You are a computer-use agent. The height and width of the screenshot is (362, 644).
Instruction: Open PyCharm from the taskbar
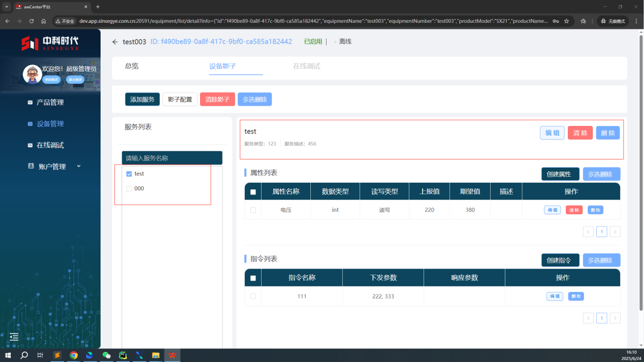(x=122, y=355)
